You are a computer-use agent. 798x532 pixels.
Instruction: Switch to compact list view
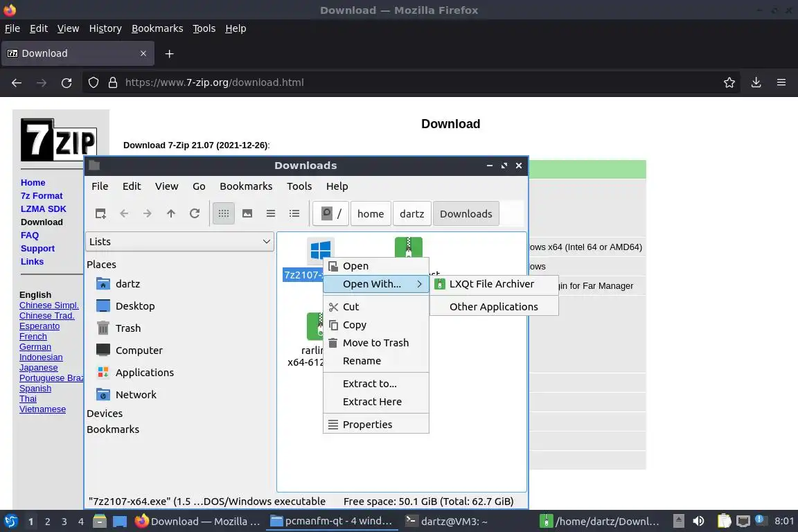click(x=271, y=214)
